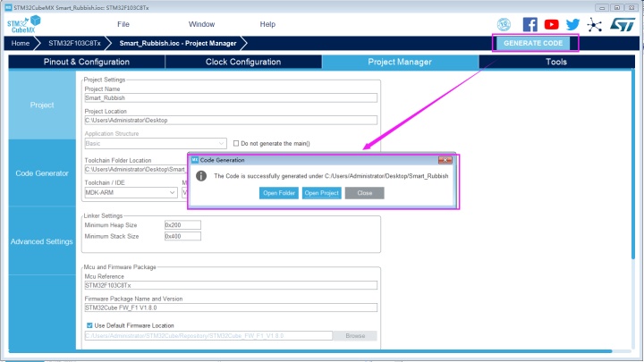The width and height of the screenshot is (644, 362).
Task: Click the info icon in Code Generation dialog
Action: (201, 176)
